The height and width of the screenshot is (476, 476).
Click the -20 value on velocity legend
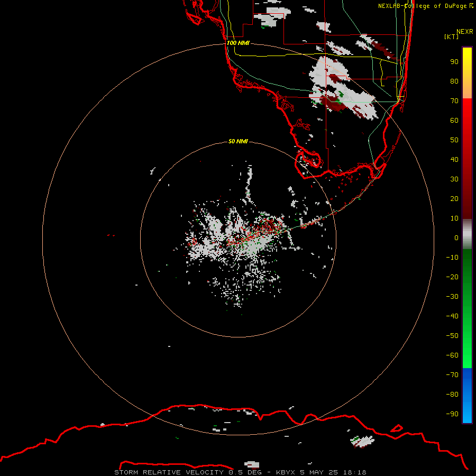[452, 277]
